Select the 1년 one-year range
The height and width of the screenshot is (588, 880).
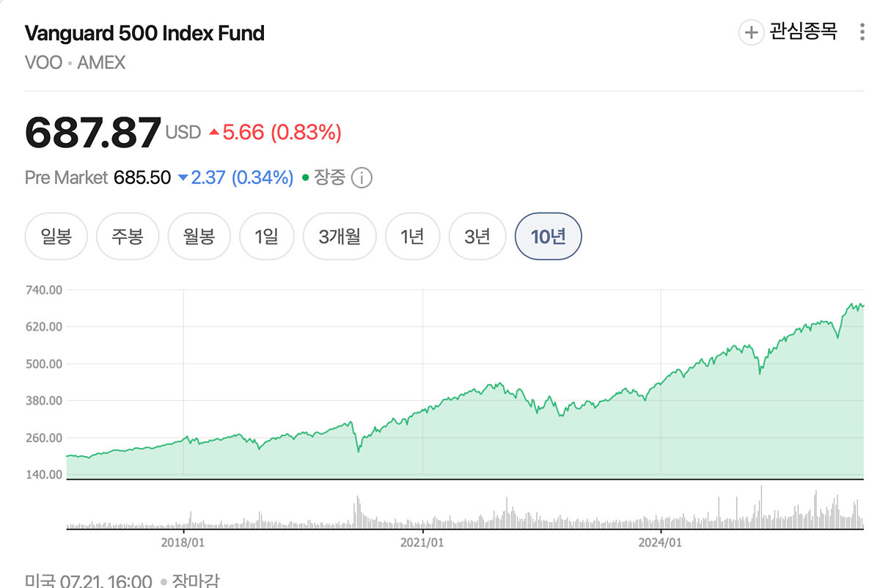click(412, 237)
